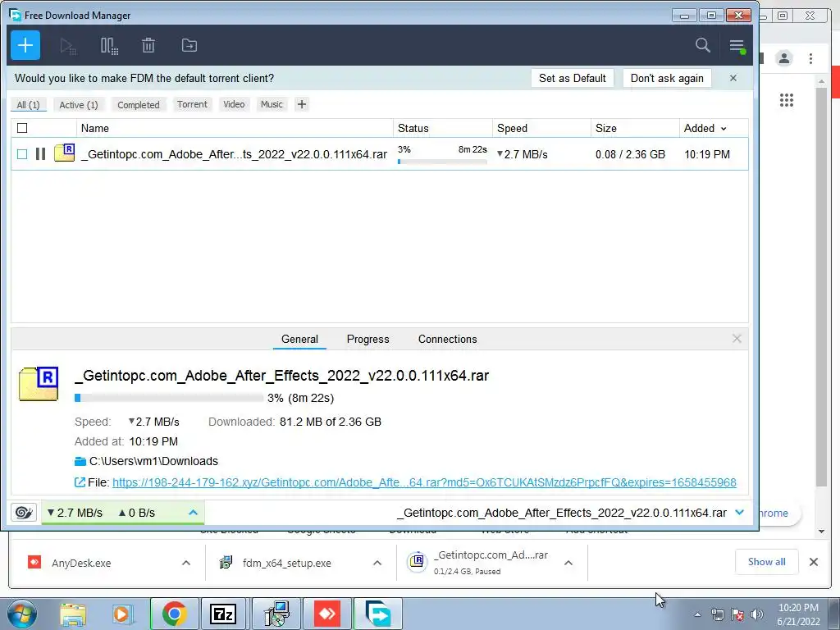Sort by the Status column header
840x630 pixels.
(442, 128)
